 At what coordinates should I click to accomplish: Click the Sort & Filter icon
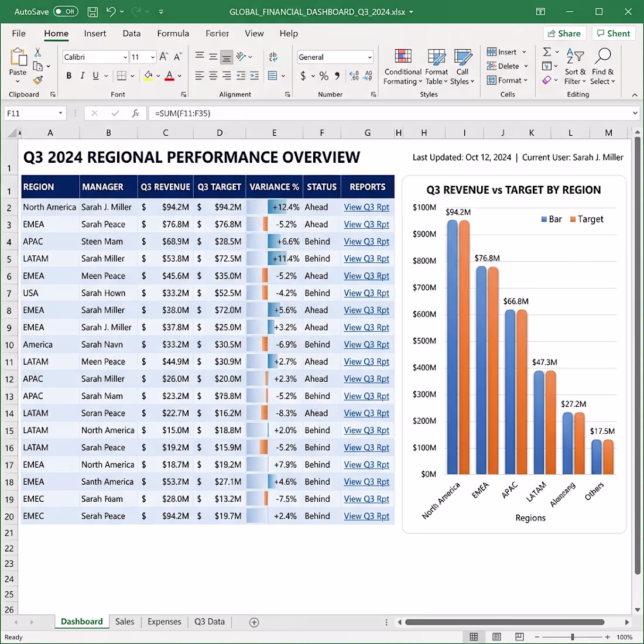pyautogui.click(x=575, y=56)
